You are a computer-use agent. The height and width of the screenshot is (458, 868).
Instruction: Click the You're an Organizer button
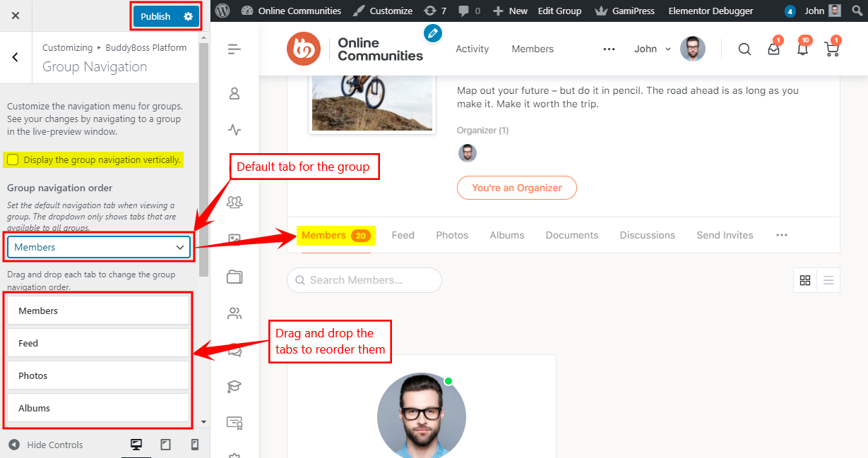pyautogui.click(x=517, y=188)
